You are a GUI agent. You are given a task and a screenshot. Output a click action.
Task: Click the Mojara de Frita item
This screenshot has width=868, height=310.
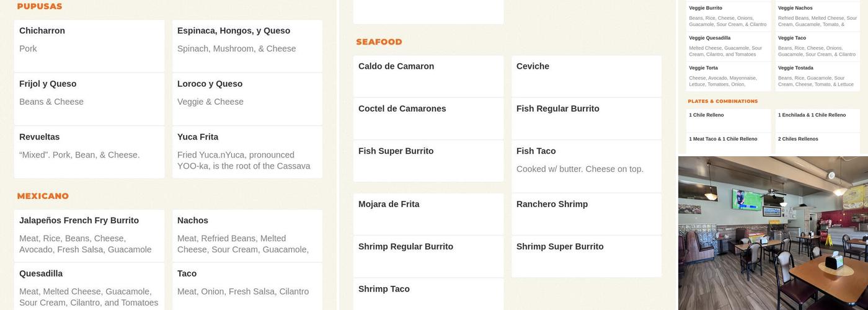coord(428,213)
